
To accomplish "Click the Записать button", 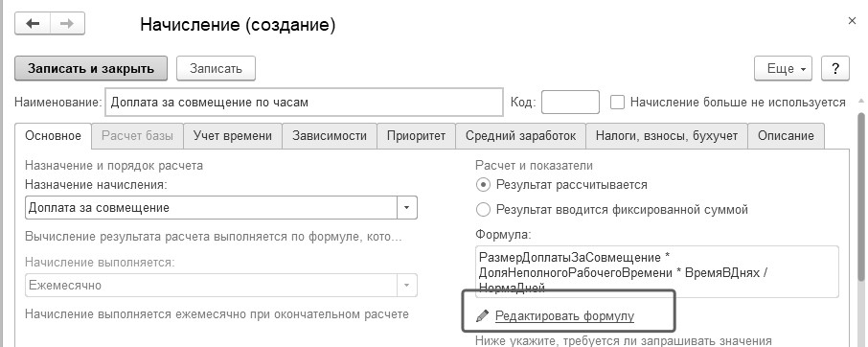I will (x=216, y=69).
